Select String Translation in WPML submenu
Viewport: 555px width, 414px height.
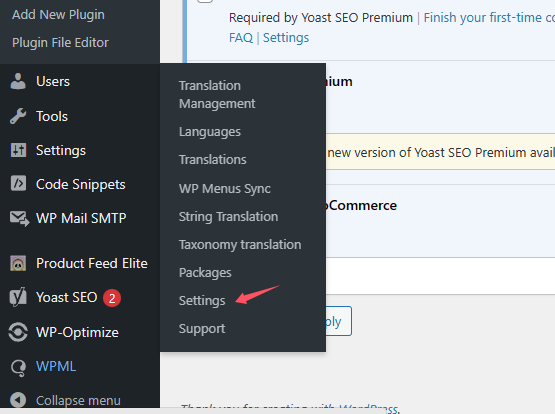pyautogui.click(x=228, y=217)
